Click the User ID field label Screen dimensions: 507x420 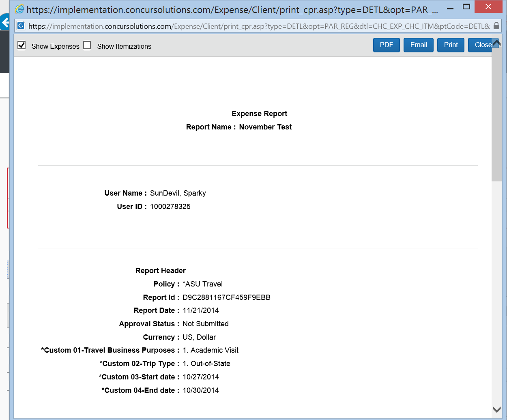coord(132,207)
